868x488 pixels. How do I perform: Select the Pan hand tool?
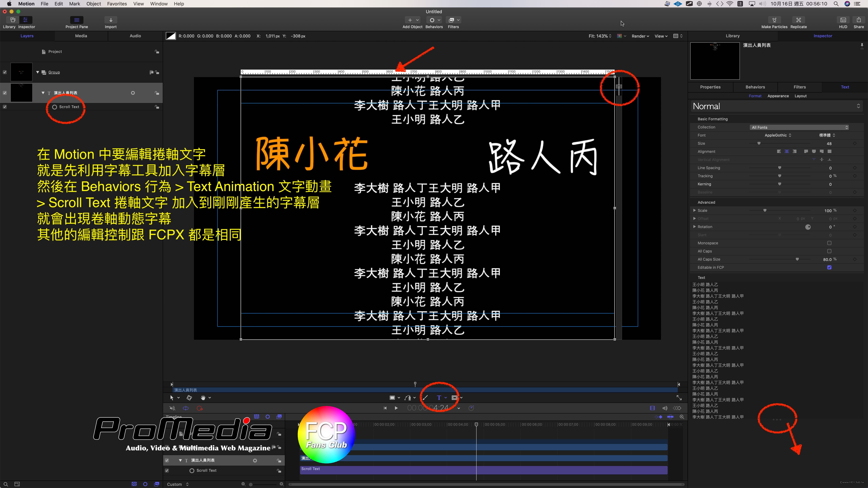tap(203, 398)
